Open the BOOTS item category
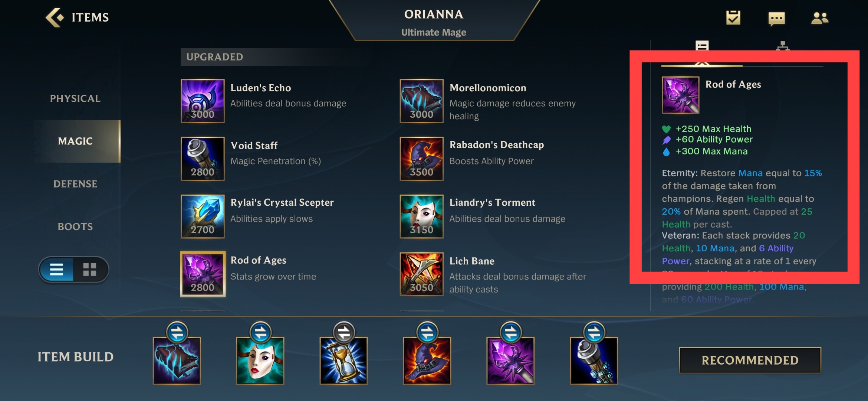 75,226
